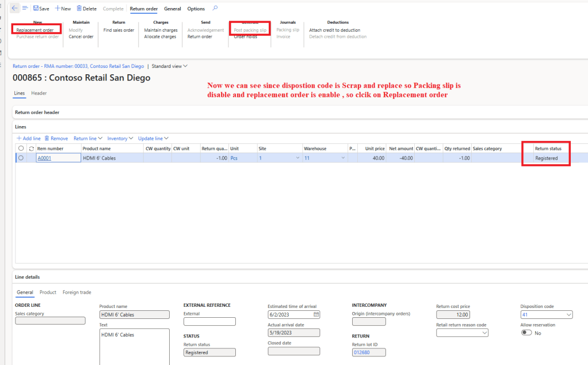Select the row radio button for A0001
The image size is (588, 365).
click(21, 158)
